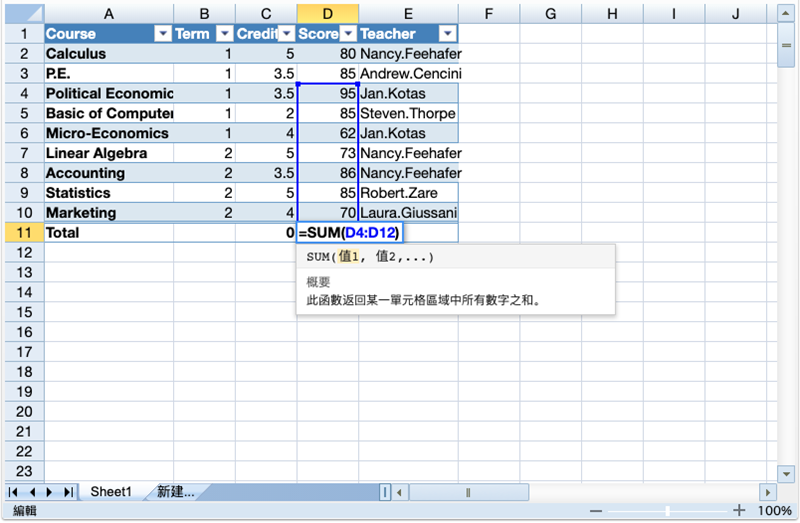Viewport: 800px width, 523px height.
Task: Click next sheet navigation arrow
Action: [50, 492]
